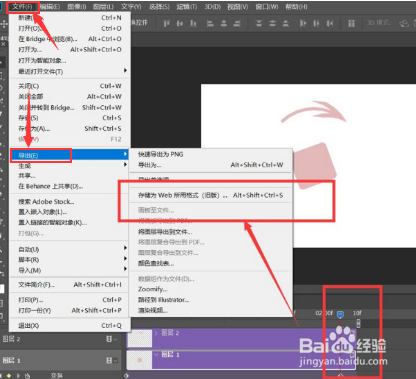Click the align top edges icon
This screenshot has height=379, width=416.
click(166, 23)
